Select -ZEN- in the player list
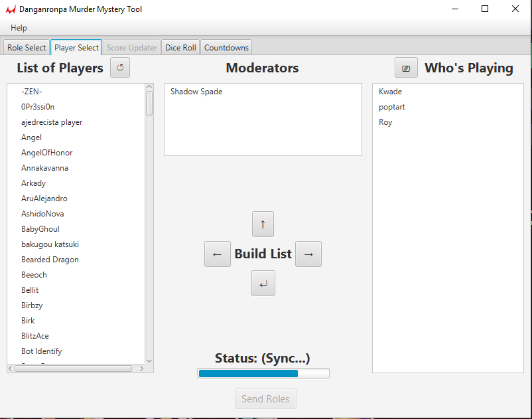The height and width of the screenshot is (419, 532). (x=76, y=92)
